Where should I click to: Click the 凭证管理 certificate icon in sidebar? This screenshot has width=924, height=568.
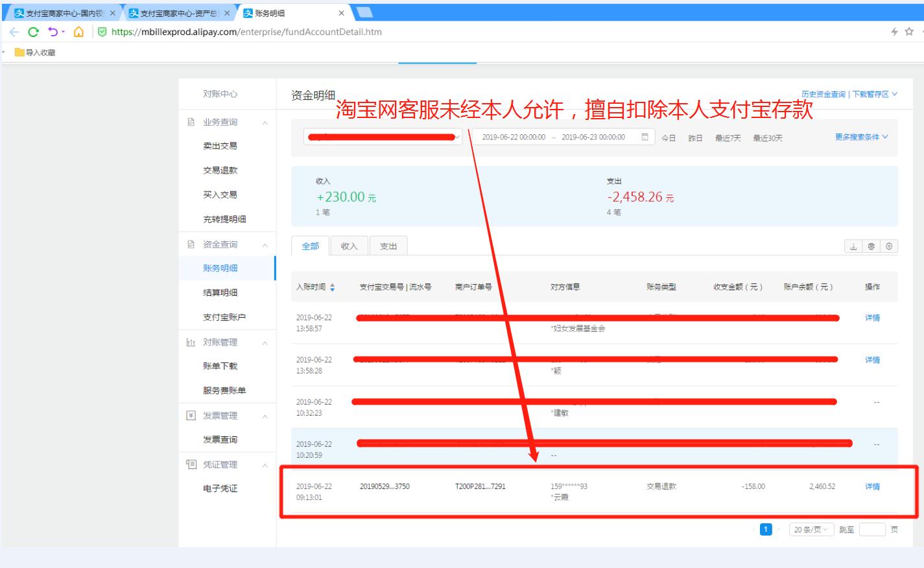point(191,464)
